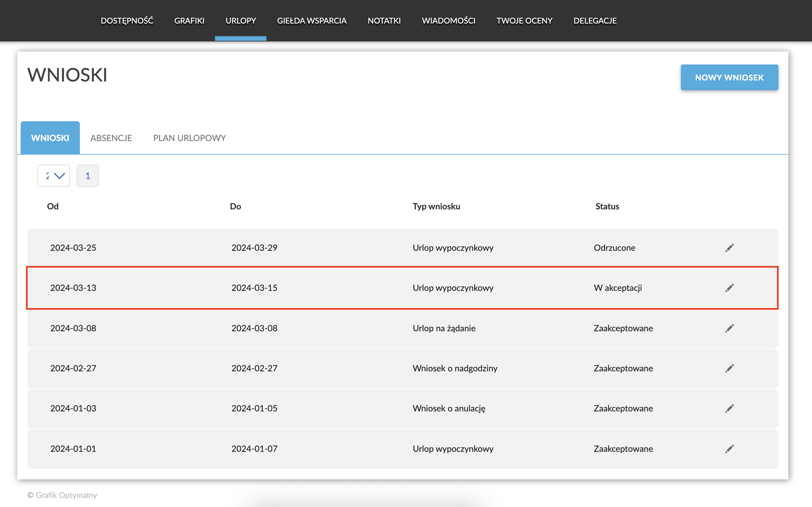Open the Delegacje menu item

[x=595, y=21]
